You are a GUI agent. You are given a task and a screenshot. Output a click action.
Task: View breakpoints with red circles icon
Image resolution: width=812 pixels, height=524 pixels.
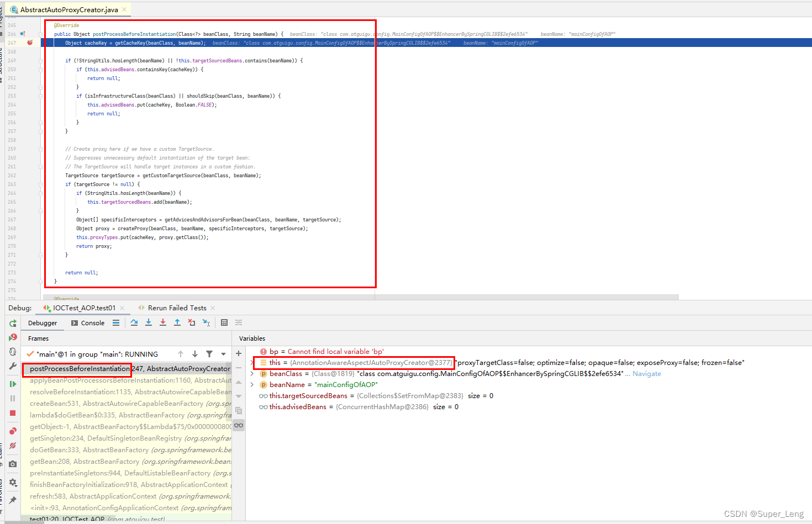[x=13, y=431]
